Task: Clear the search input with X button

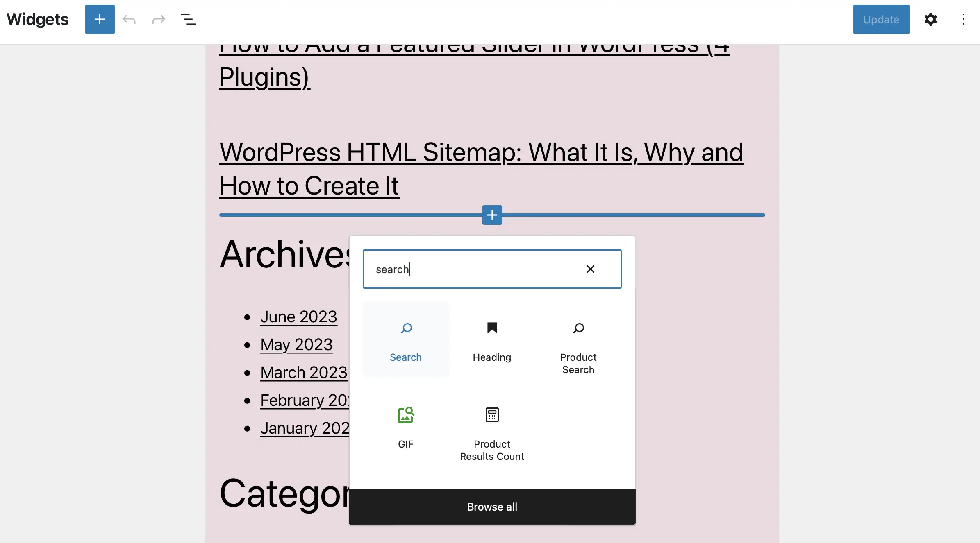Action: point(589,269)
